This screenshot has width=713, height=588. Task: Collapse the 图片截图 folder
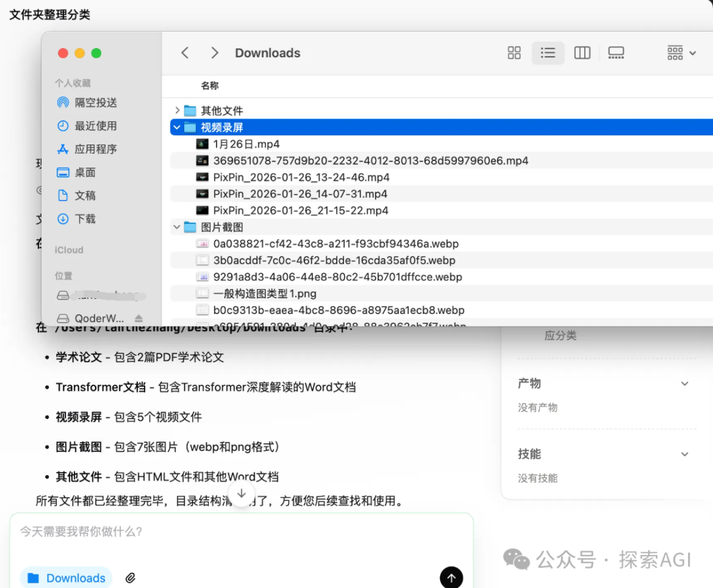(177, 227)
